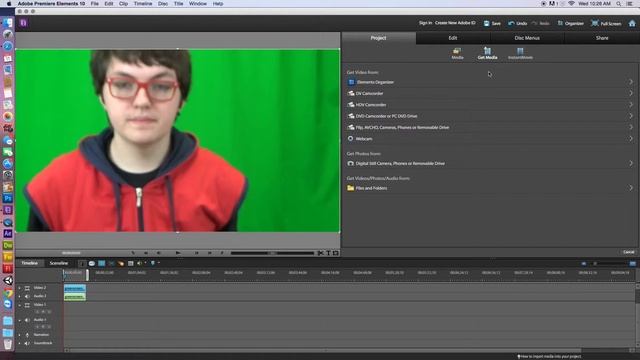
Task: Click the Save icon button
Action: [486, 24]
